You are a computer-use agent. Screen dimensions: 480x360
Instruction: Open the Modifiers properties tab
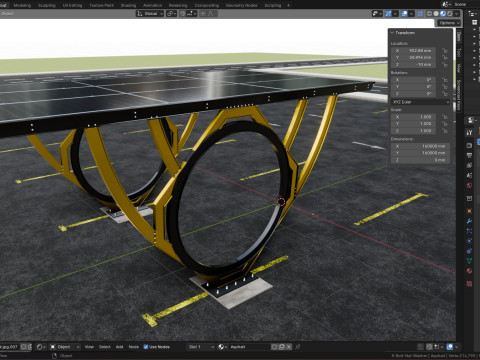pos(469,221)
